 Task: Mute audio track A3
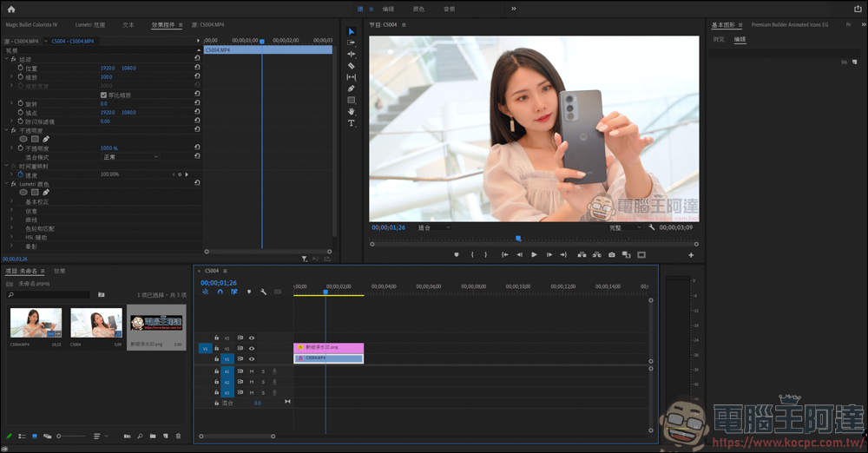pyautogui.click(x=252, y=392)
